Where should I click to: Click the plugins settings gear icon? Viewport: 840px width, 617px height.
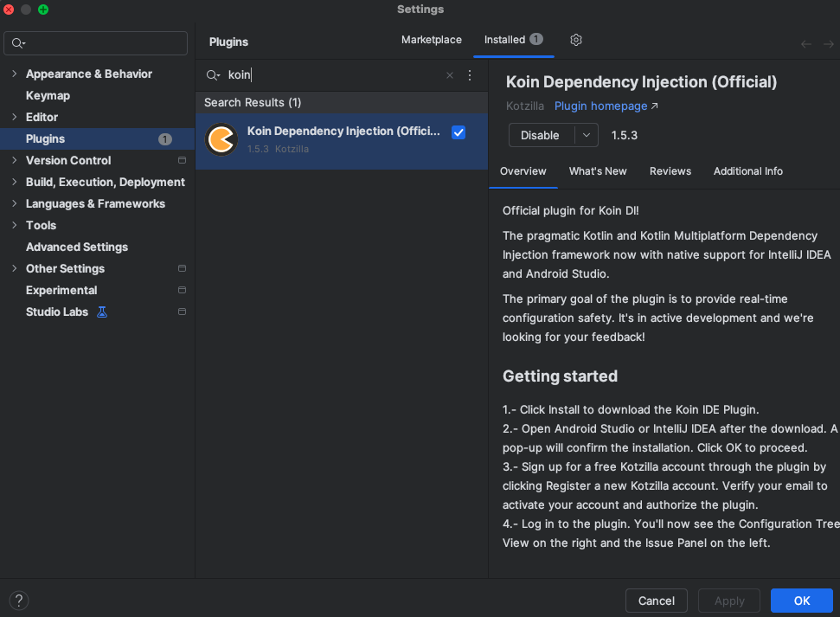pyautogui.click(x=576, y=40)
